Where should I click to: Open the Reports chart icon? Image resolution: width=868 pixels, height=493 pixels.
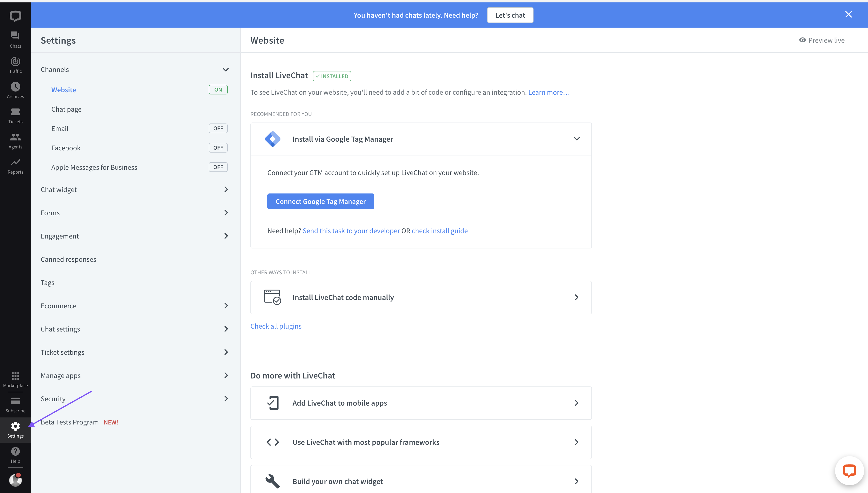coord(15,162)
